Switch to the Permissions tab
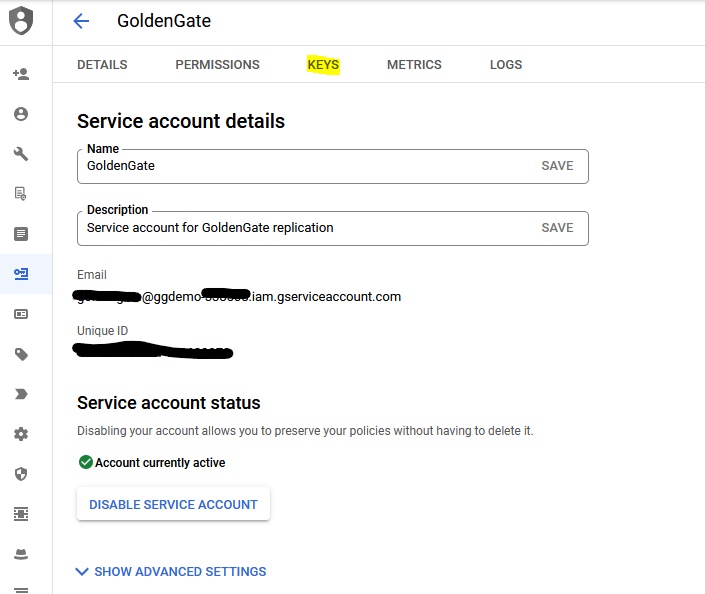 pyautogui.click(x=217, y=65)
